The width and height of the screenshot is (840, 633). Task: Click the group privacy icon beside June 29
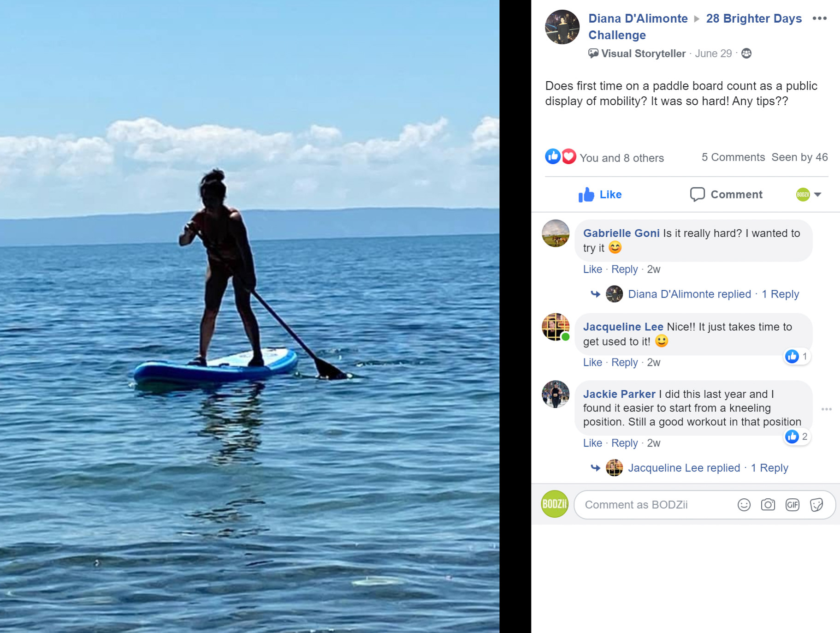click(746, 54)
